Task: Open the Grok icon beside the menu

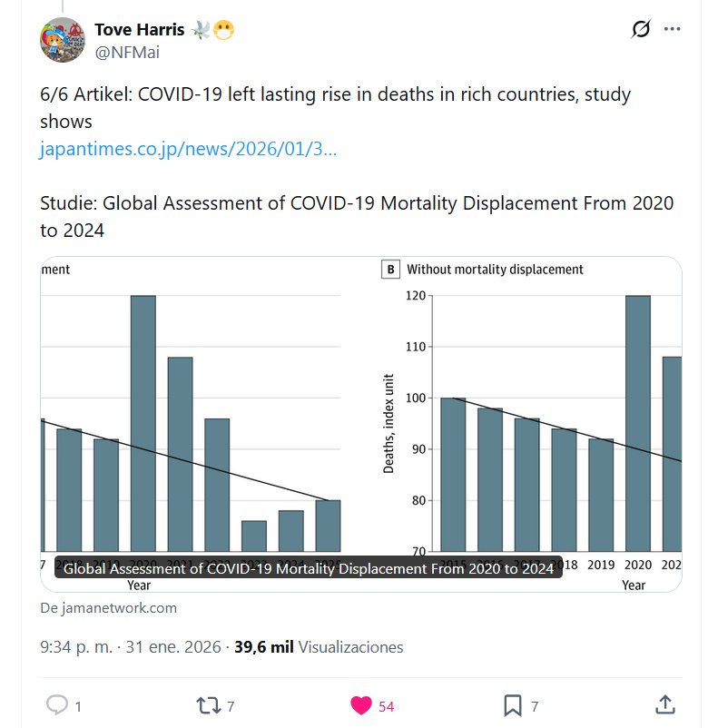Action: click(x=641, y=30)
